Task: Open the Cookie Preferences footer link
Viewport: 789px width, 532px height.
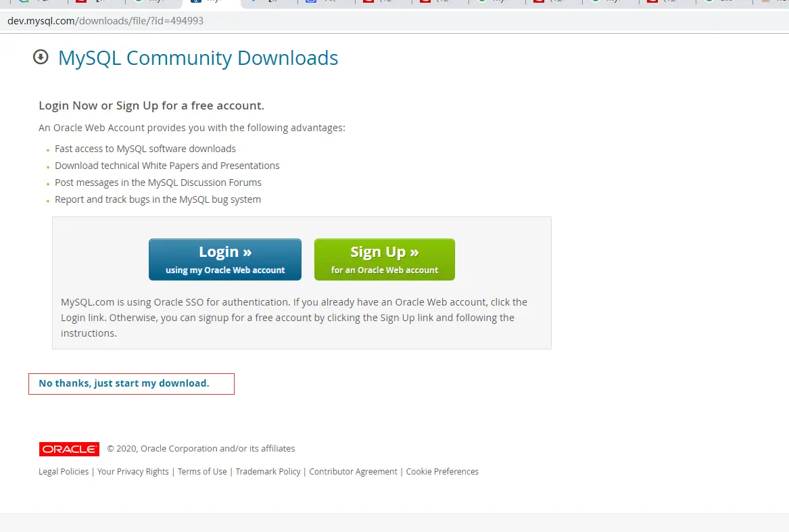Action: pos(442,472)
